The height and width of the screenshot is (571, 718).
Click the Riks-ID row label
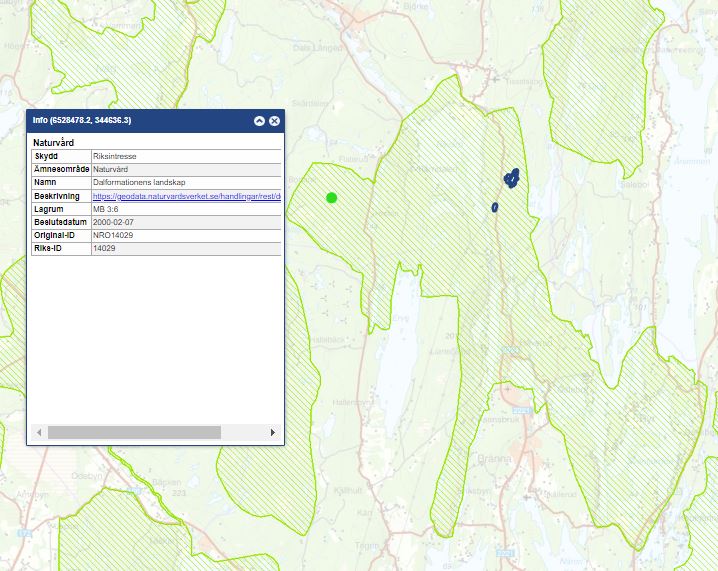(49, 248)
